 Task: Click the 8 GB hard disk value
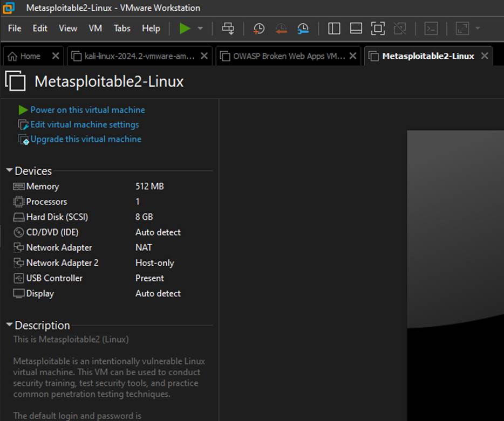(x=144, y=217)
